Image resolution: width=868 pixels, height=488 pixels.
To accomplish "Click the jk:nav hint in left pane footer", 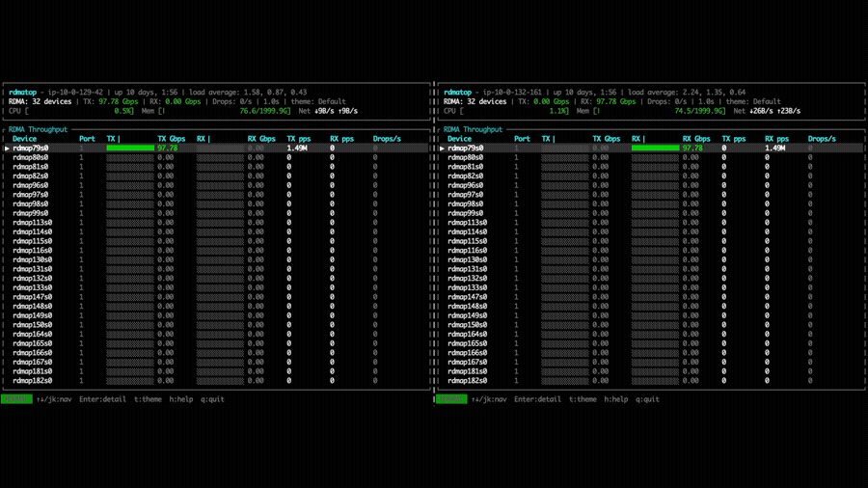I will click(x=54, y=399).
